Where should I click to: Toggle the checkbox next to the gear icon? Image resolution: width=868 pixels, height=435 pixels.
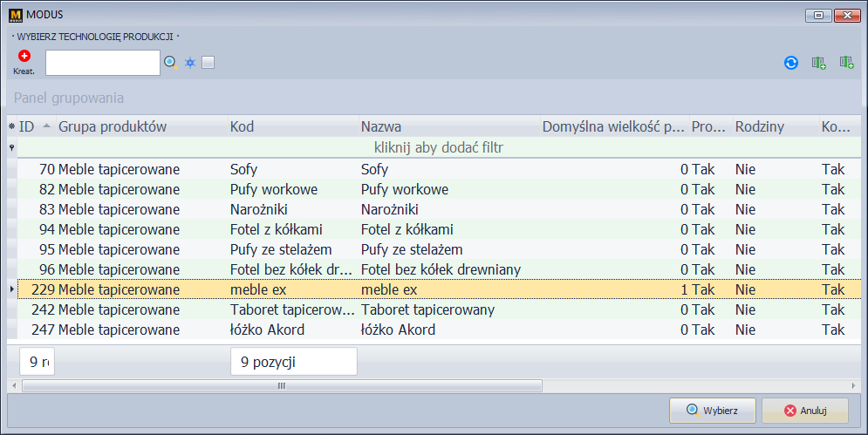click(x=208, y=63)
